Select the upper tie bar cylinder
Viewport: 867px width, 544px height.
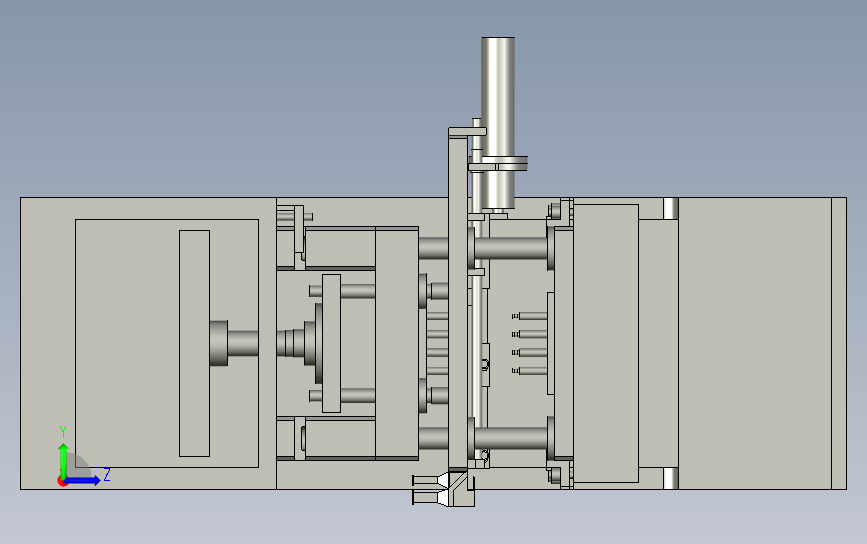[x=511, y=249]
